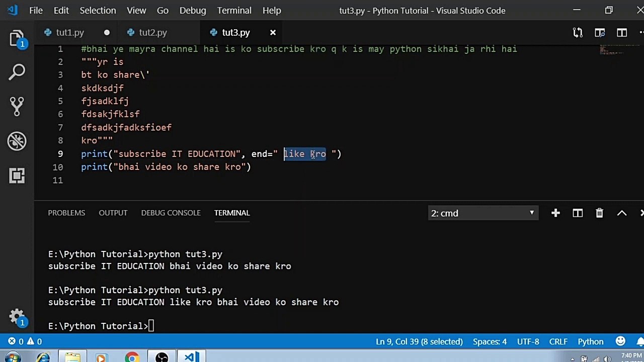Open Google Chrome from taskbar

pos(132,357)
